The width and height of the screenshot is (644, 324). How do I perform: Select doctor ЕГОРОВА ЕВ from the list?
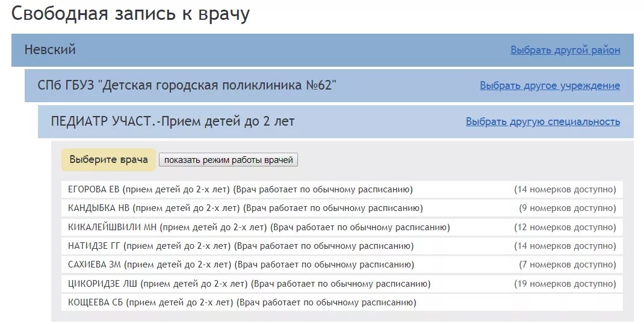pyautogui.click(x=342, y=189)
